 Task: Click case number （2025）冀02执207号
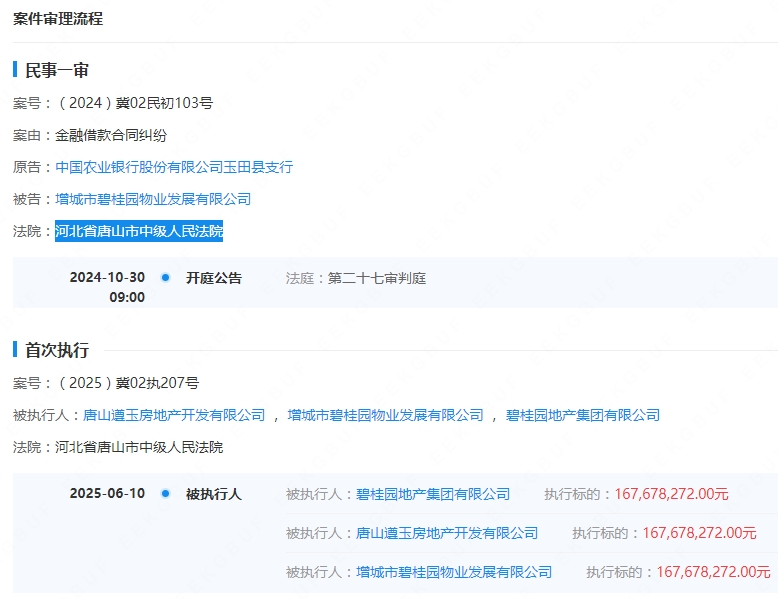[x=127, y=383]
